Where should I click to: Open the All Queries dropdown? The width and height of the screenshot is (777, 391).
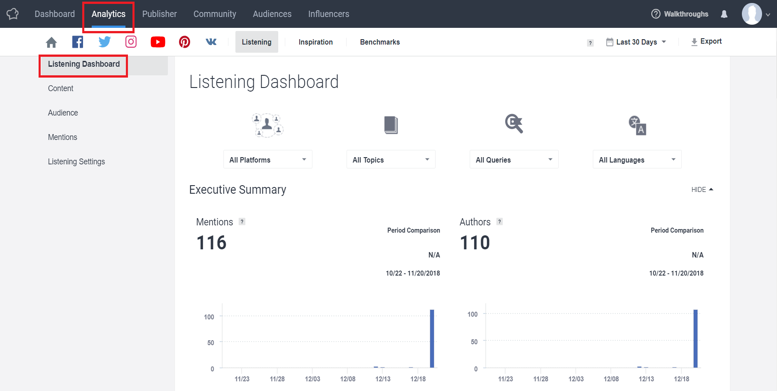[x=514, y=160]
